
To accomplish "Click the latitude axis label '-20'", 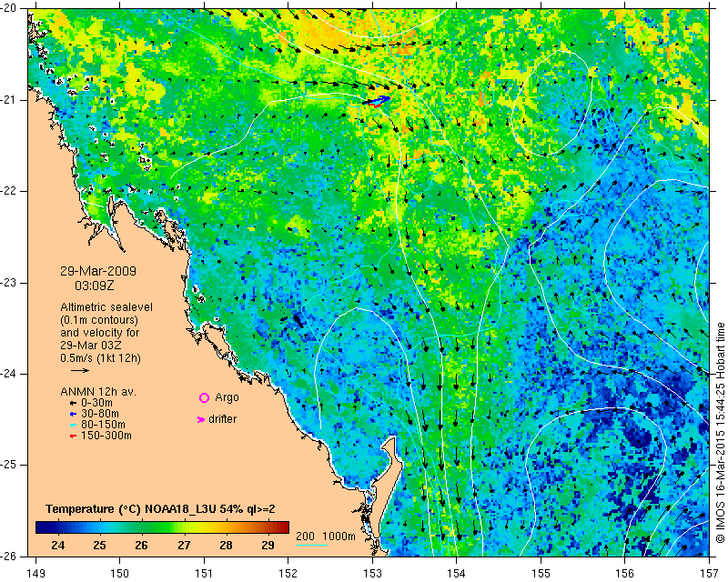I will [9, 8].
